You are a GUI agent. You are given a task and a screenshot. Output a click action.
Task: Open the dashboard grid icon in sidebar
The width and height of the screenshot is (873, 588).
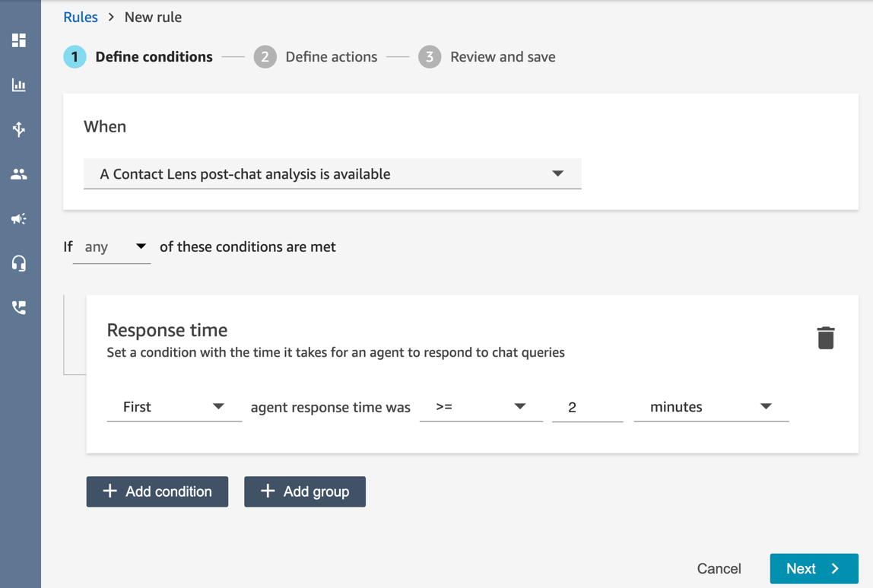19,40
